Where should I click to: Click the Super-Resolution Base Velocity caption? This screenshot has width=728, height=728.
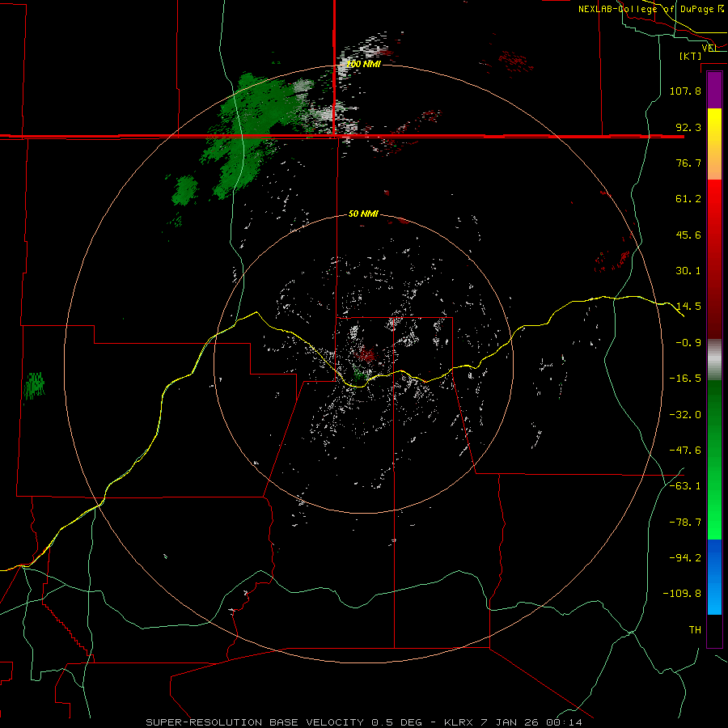click(x=363, y=722)
